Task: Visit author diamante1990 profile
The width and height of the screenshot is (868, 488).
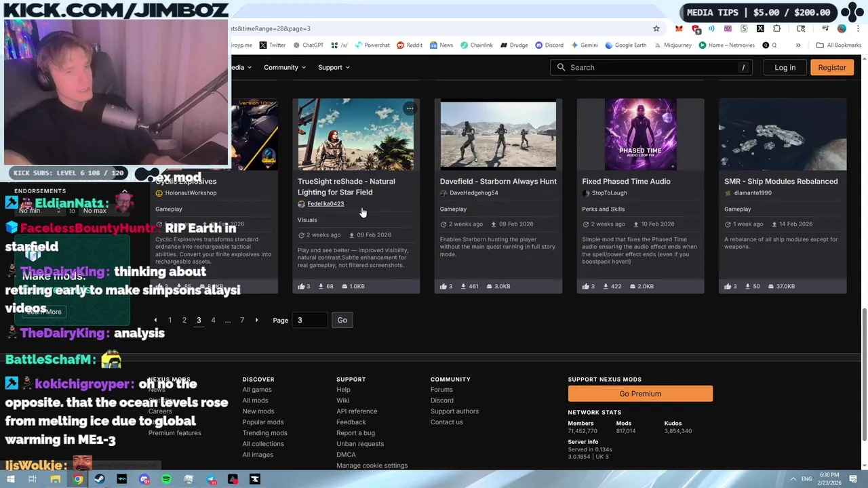Action: [x=753, y=193]
